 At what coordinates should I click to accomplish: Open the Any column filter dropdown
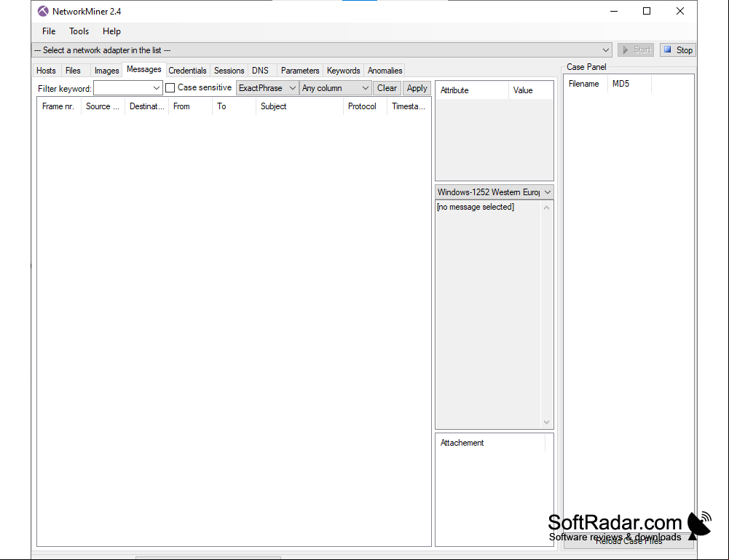click(x=335, y=88)
